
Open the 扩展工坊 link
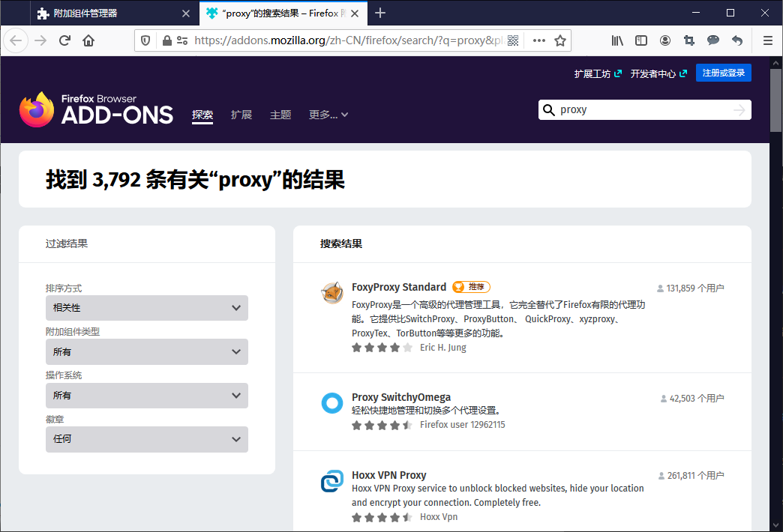[x=598, y=74]
